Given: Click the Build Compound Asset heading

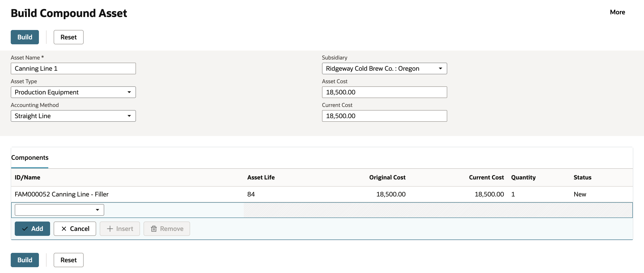Looking at the screenshot, I should tap(69, 13).
